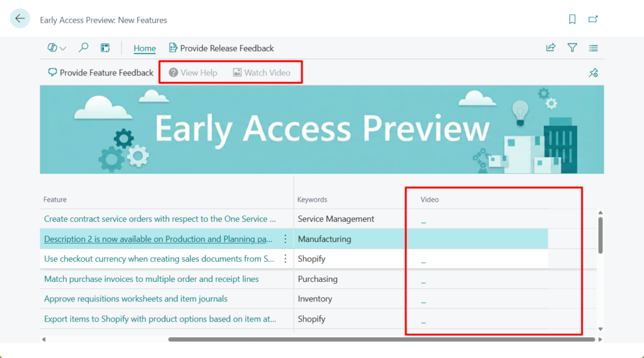
Task: Click the share icon in the toolbar
Action: click(551, 48)
